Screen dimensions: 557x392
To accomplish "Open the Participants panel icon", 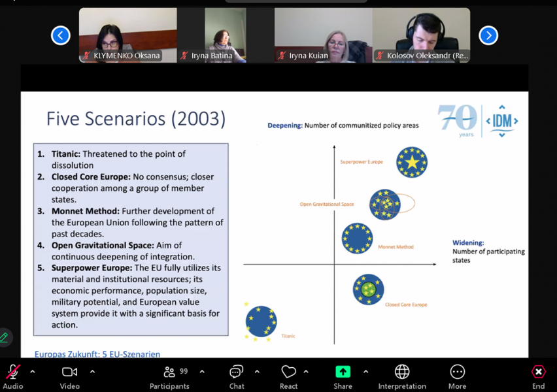I will (169, 372).
